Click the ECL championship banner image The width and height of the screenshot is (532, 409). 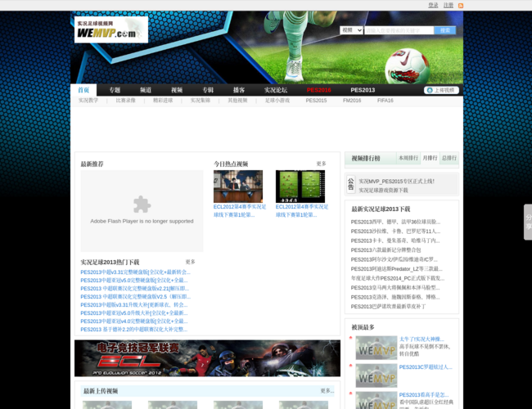(x=207, y=358)
